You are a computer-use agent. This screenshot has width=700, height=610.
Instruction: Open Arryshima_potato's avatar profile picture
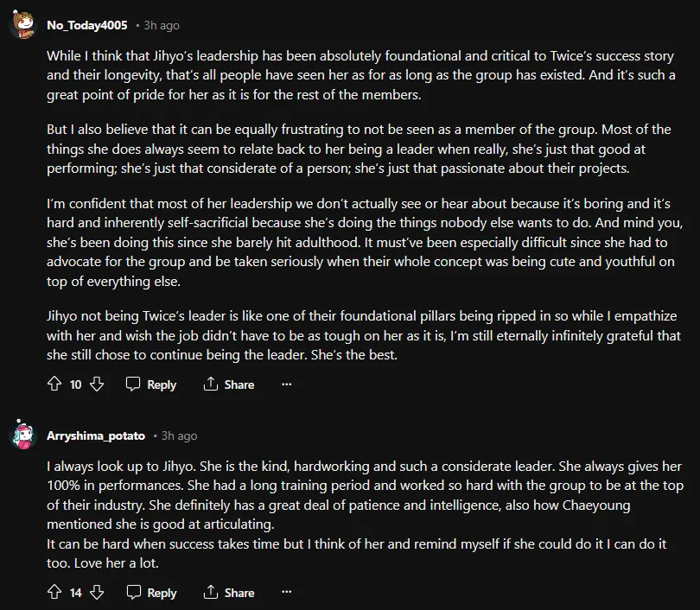point(22,435)
